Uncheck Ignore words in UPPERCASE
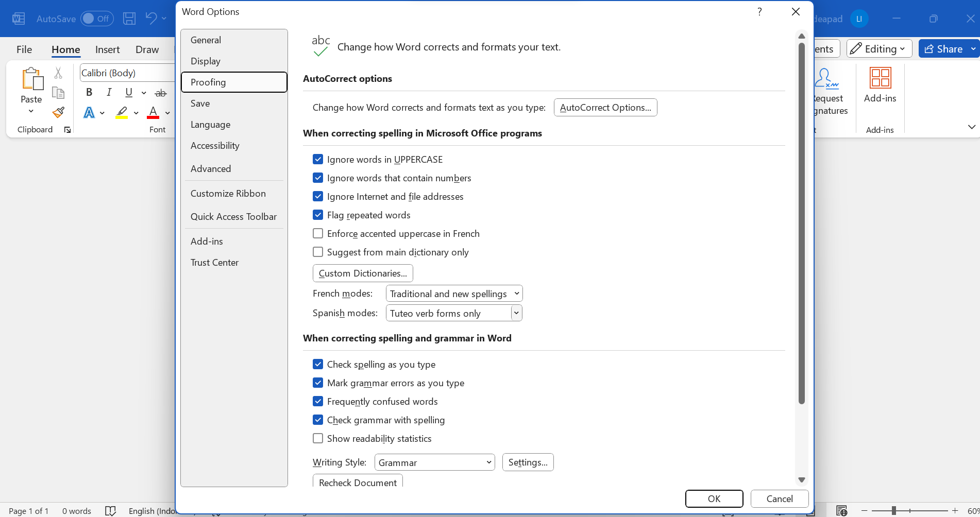 [318, 160]
